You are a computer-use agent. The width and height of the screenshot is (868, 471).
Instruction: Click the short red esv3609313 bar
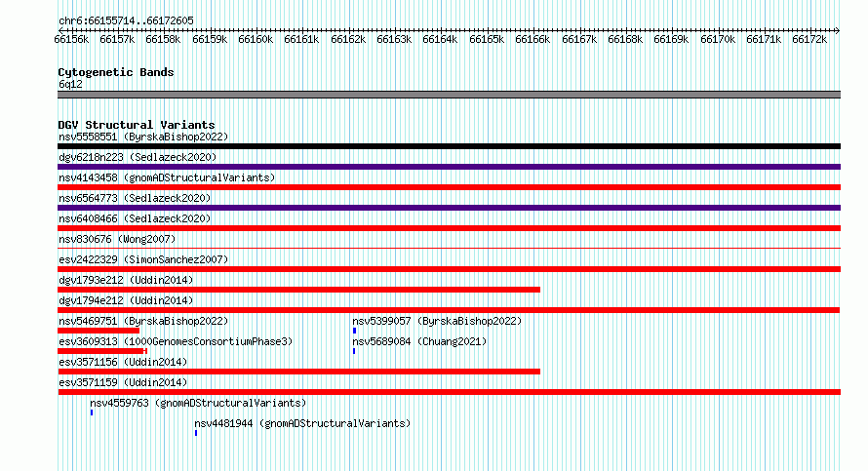102,351
